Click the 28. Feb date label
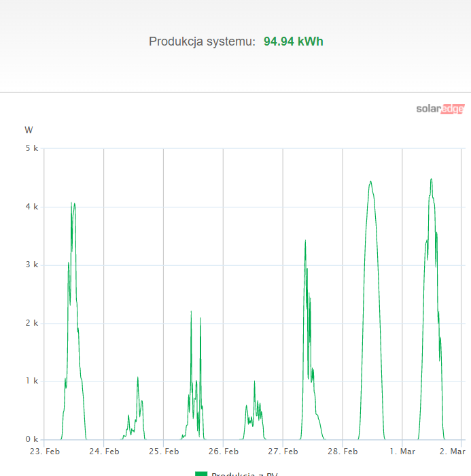Screen dimensions: 471x476 [x=343, y=451]
